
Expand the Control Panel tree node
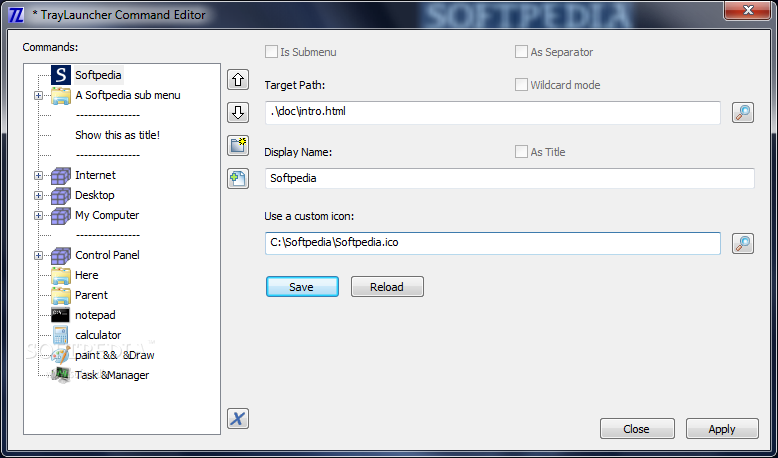38,255
